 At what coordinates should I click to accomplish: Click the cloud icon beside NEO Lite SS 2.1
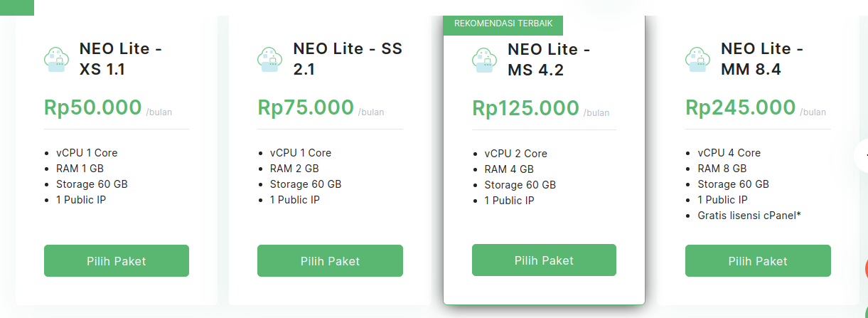[x=270, y=60]
